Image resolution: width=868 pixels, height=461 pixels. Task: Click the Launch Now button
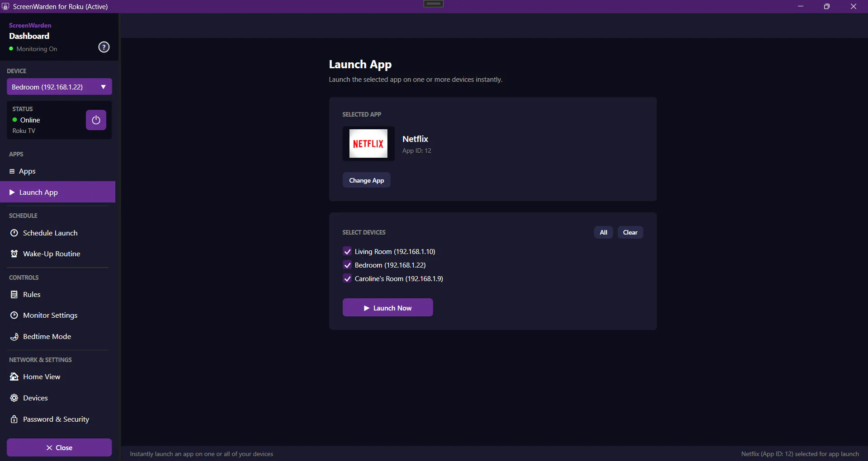(388, 307)
